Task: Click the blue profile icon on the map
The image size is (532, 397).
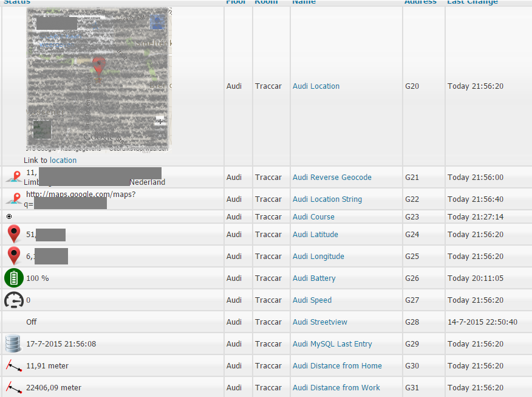Action: click(x=157, y=22)
